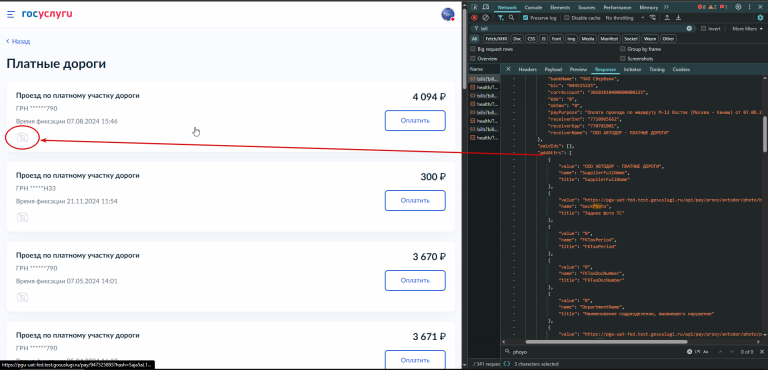Open the Headers request tab

click(x=528, y=70)
